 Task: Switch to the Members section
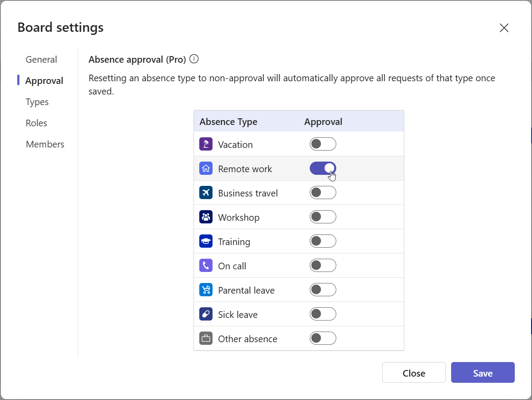(x=45, y=144)
